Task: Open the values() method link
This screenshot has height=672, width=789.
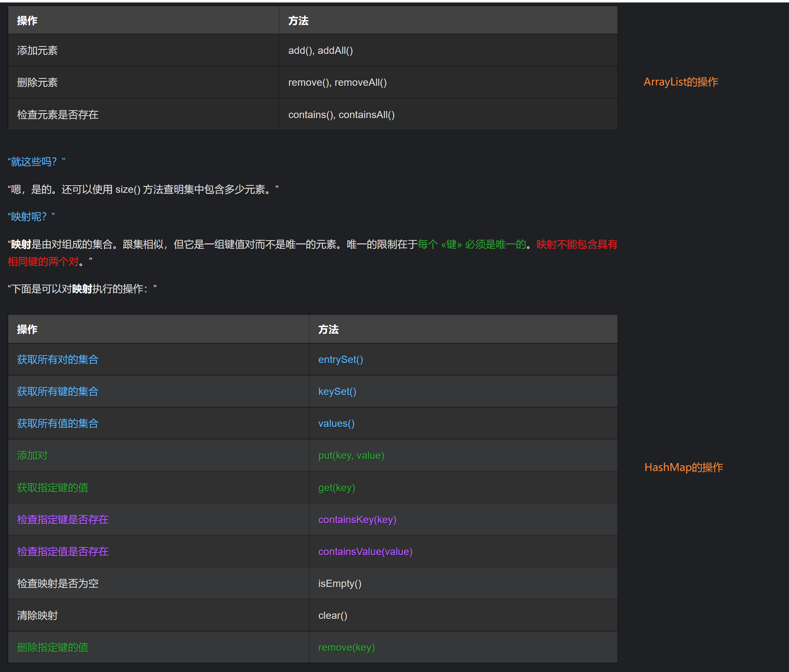Action: (336, 423)
